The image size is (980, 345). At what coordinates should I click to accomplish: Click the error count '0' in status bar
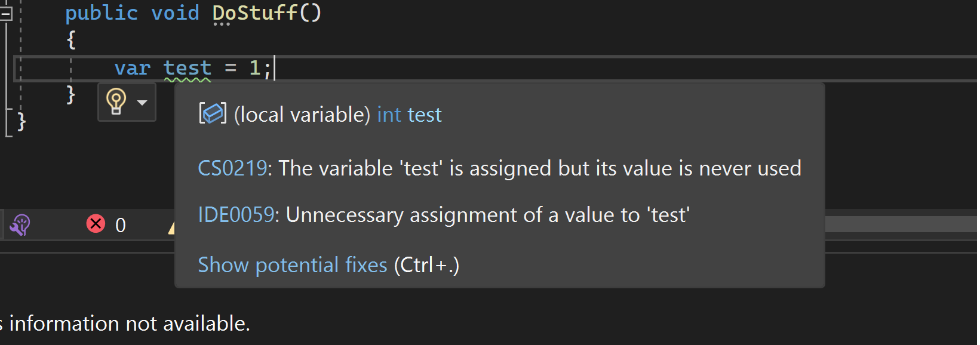point(121,226)
